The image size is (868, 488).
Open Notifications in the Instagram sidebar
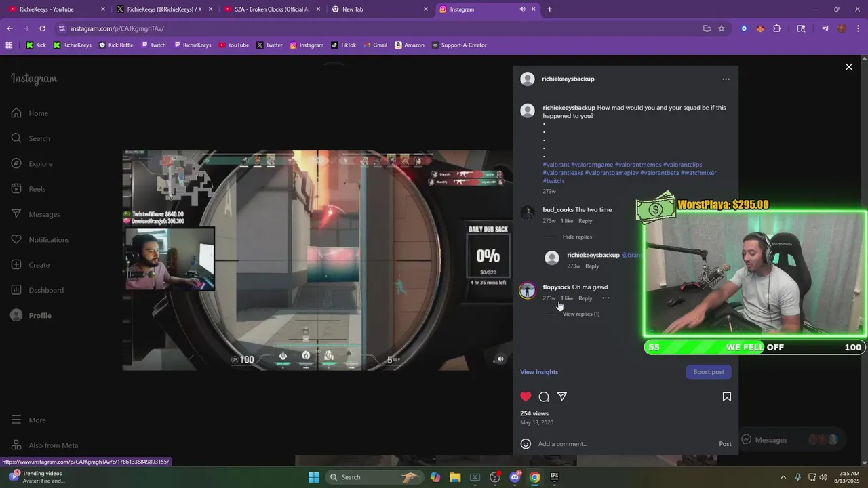[40, 240]
